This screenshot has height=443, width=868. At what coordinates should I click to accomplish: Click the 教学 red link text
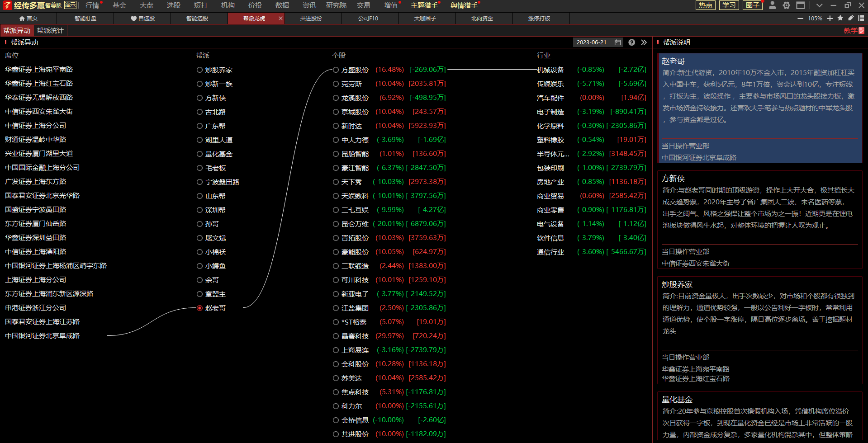(x=850, y=31)
